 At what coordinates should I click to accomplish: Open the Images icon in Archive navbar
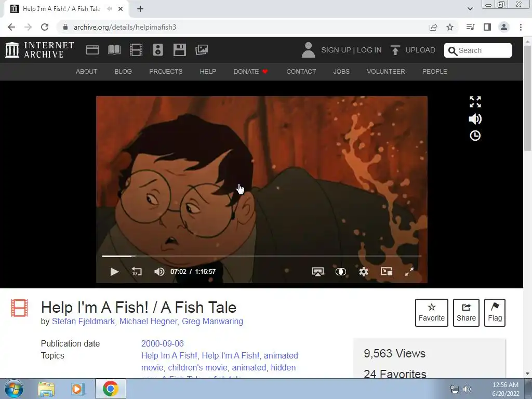(x=202, y=50)
